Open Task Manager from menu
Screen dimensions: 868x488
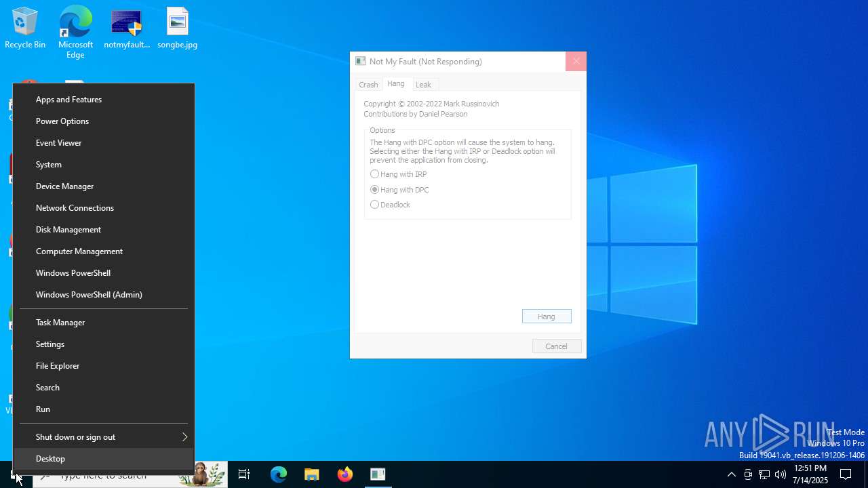[104, 323]
